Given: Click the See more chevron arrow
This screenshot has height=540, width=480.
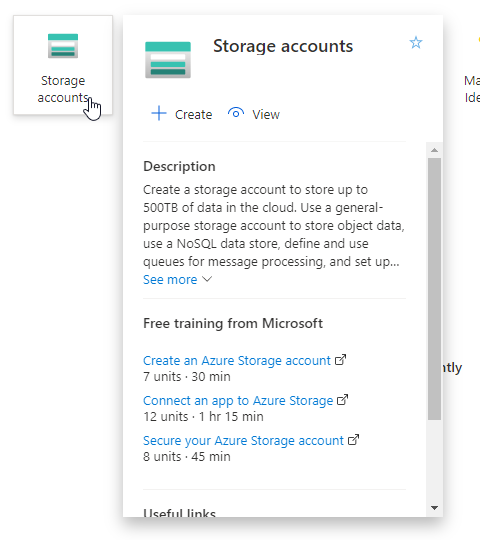Looking at the screenshot, I should [x=207, y=279].
